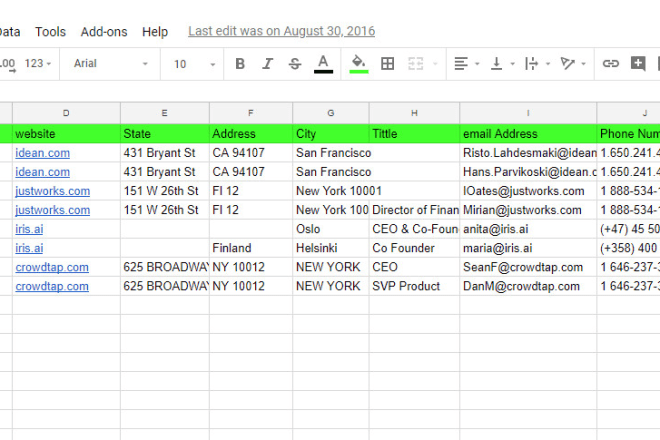This screenshot has width=660, height=440.
Task: Open the Help menu
Action: [x=155, y=32]
